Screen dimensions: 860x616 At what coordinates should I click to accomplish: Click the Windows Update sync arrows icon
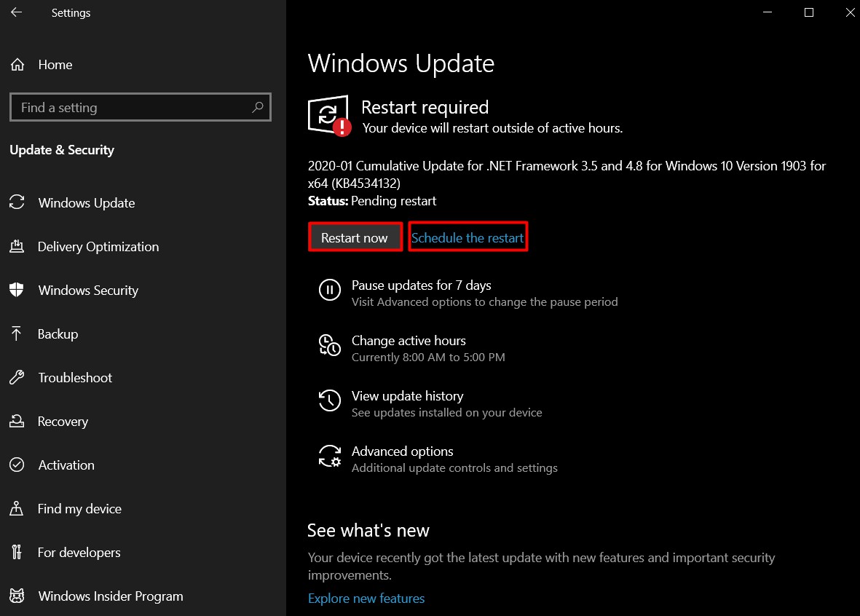(17, 202)
